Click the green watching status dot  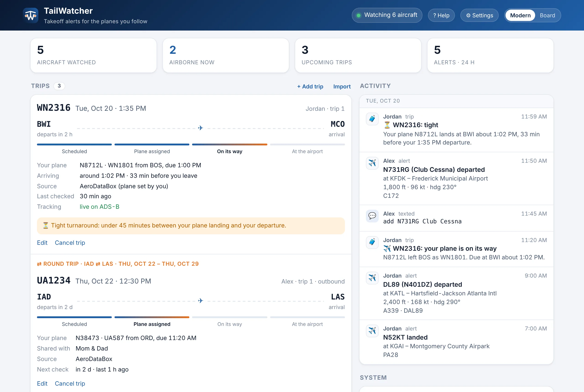[359, 15]
